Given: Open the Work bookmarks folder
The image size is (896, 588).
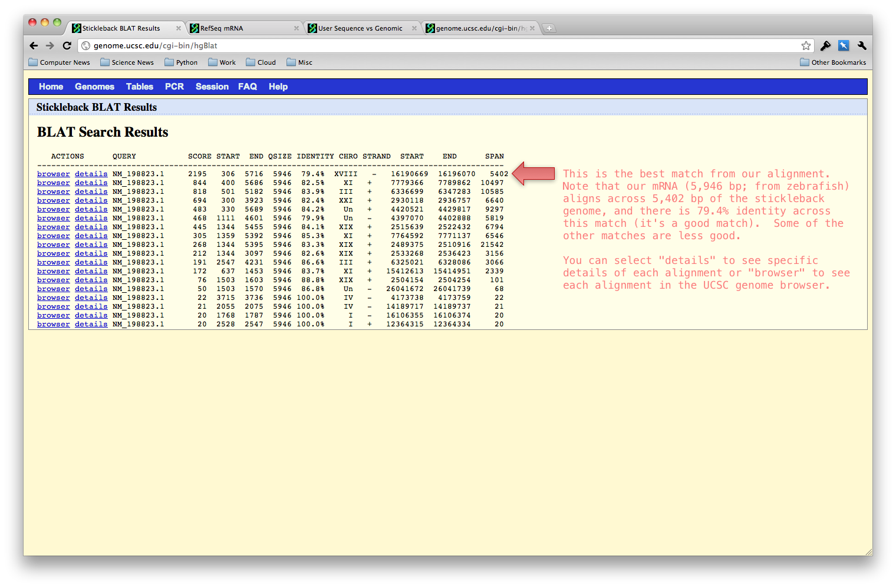Looking at the screenshot, I should [222, 62].
